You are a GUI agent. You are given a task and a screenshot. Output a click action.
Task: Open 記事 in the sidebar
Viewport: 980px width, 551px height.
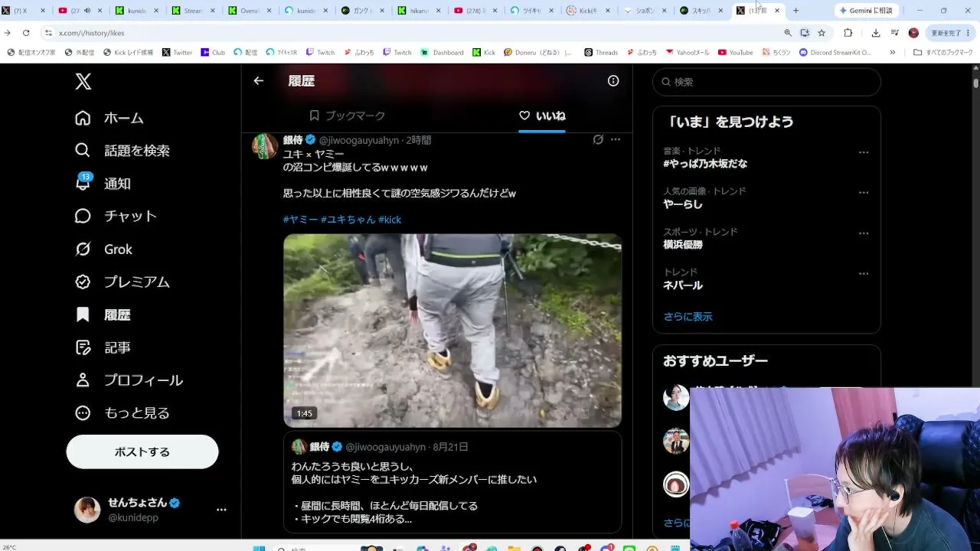coord(103,347)
